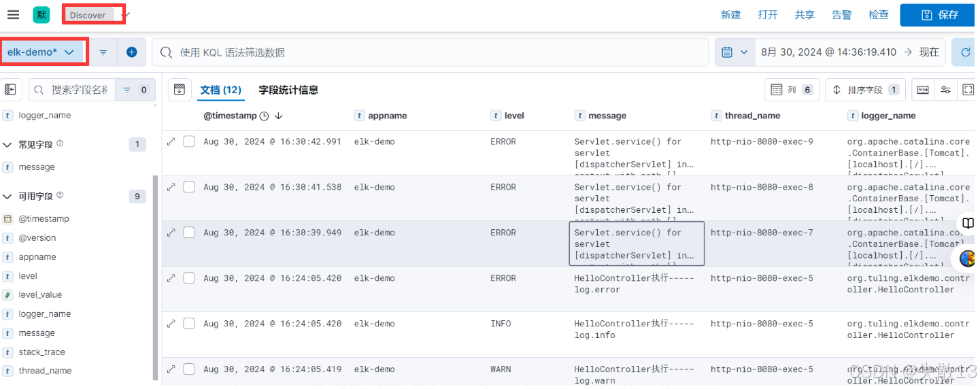Open the 列 columns selector
The width and height of the screenshot is (980, 389).
792,90
